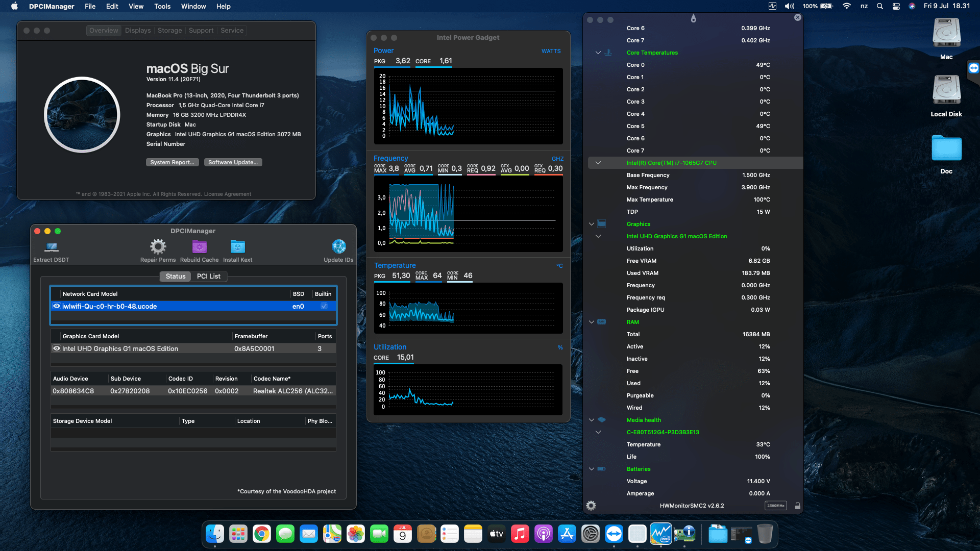Toggle the lock icon in HWMonitorSMC2
Screen dimensions: 980x551
click(x=797, y=506)
